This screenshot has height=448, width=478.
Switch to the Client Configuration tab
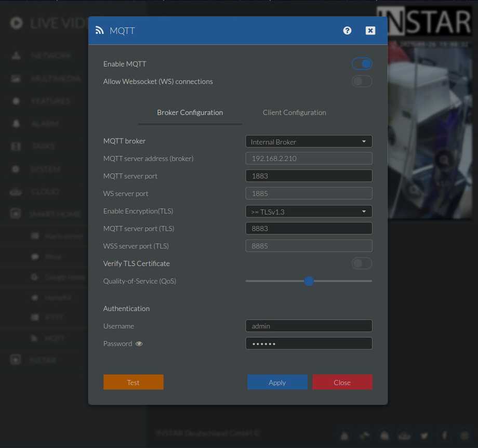click(294, 112)
